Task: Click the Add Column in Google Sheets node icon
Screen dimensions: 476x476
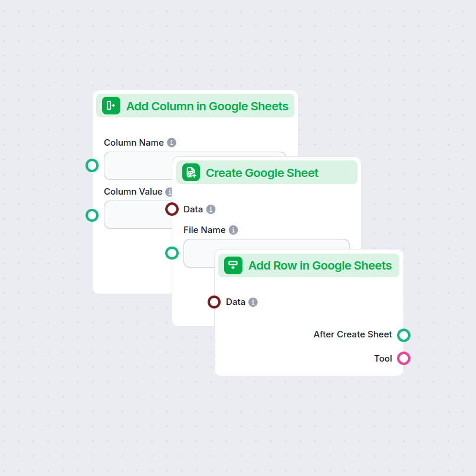Action: 110,106
